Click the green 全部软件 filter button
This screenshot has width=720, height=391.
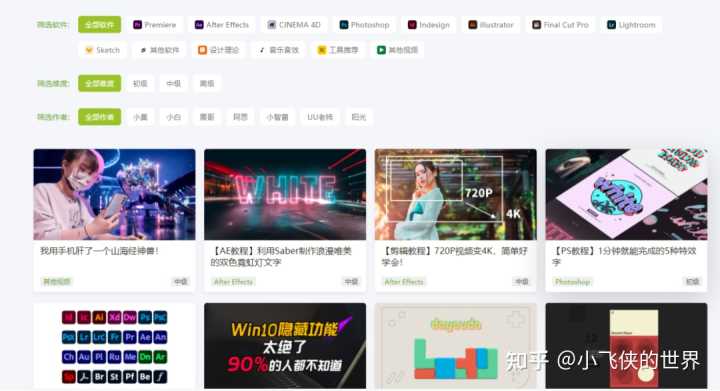100,25
